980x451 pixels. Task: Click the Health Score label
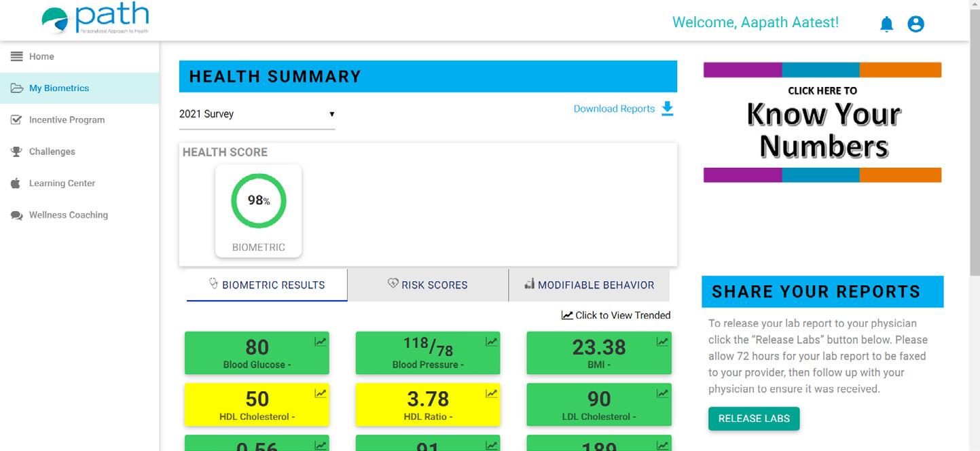pos(225,152)
